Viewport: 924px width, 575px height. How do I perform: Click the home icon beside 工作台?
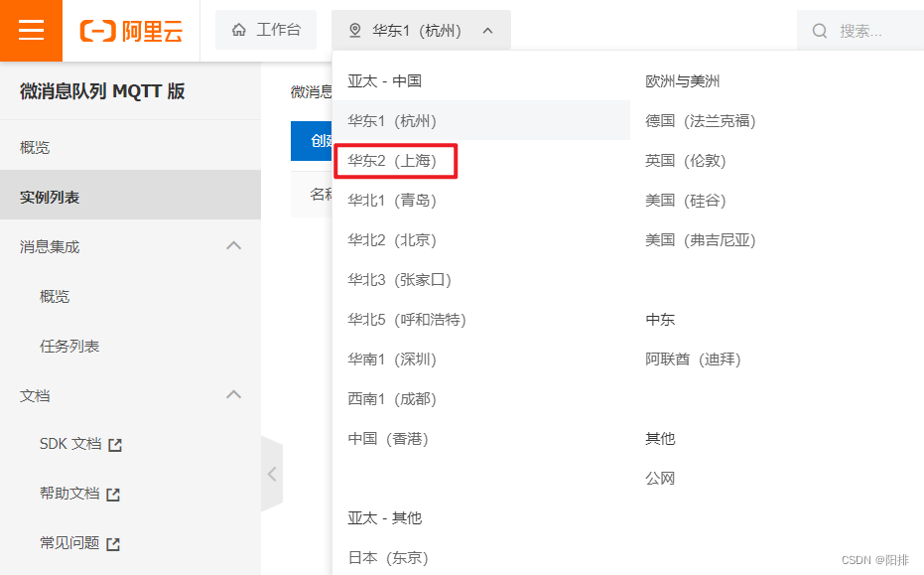238,30
